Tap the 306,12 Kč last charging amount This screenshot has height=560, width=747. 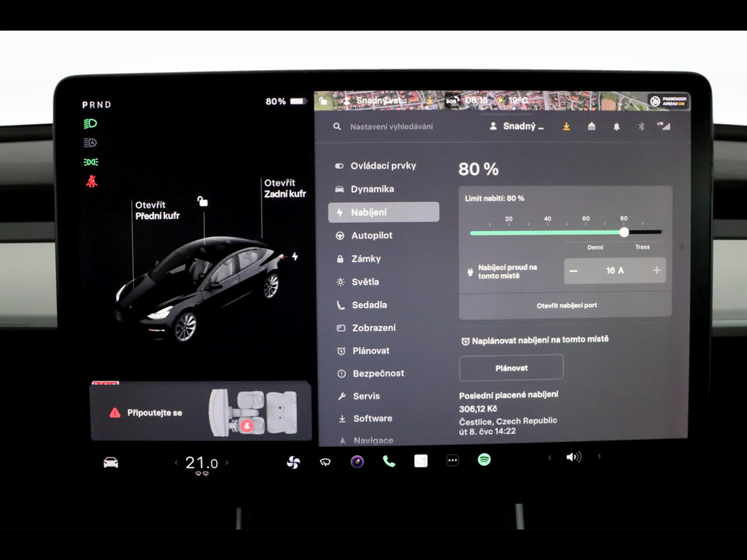478,408
